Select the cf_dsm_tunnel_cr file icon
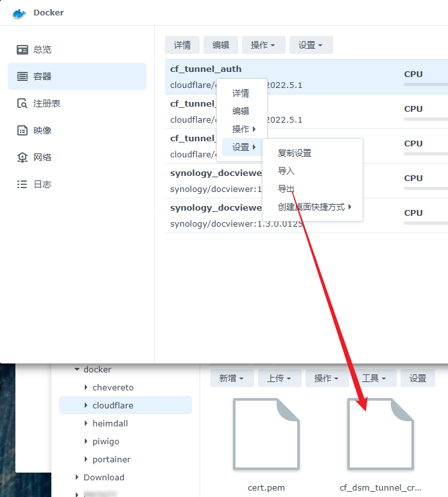Viewport: 448px width, 497px height. tap(381, 434)
